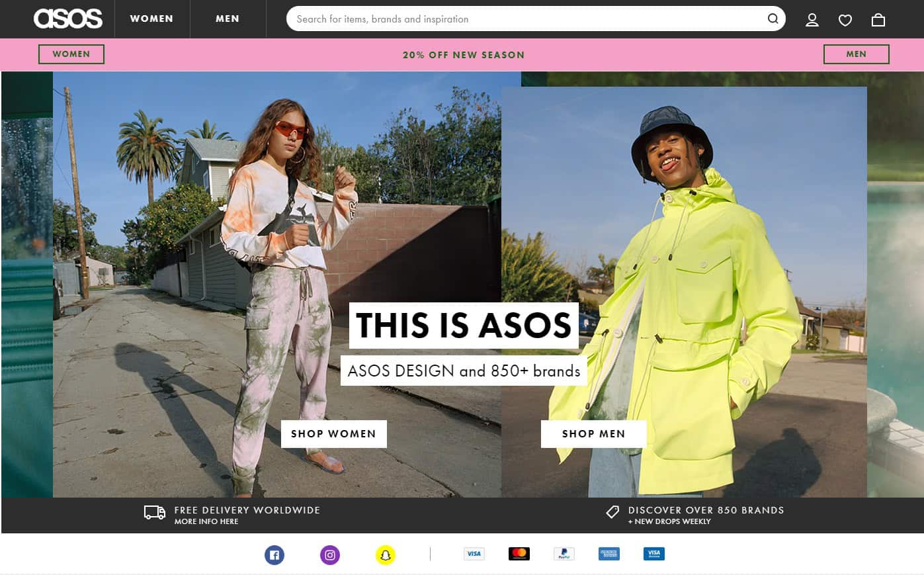Open the Instagram icon
This screenshot has height=575, width=924.
coord(330,554)
